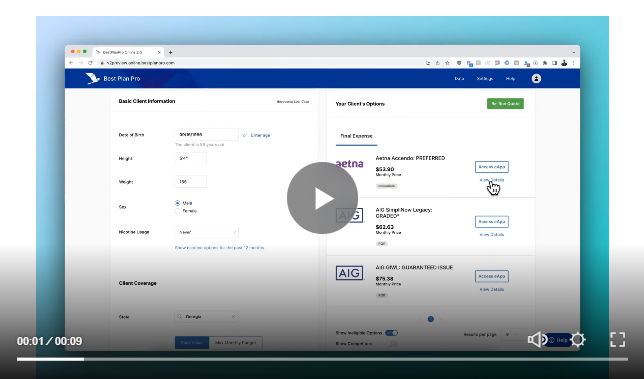
Task: View Details for AIG GIWL Guaranteed Issue
Action: click(492, 289)
